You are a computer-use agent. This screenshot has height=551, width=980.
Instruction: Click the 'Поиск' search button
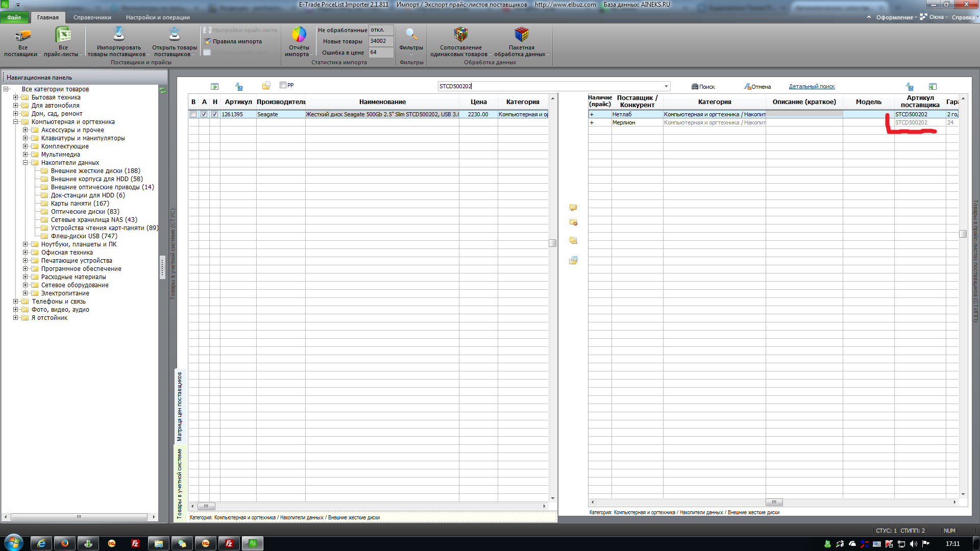(703, 87)
